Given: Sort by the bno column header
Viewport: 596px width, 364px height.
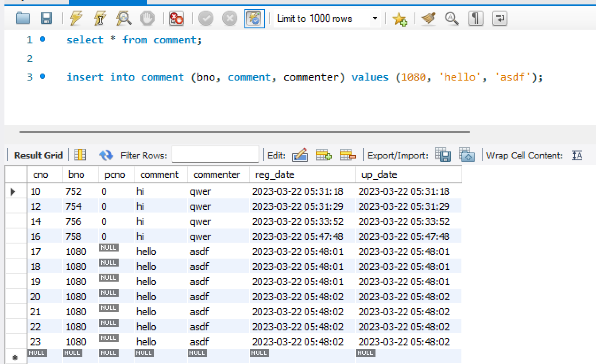Looking at the screenshot, I should pos(80,174).
